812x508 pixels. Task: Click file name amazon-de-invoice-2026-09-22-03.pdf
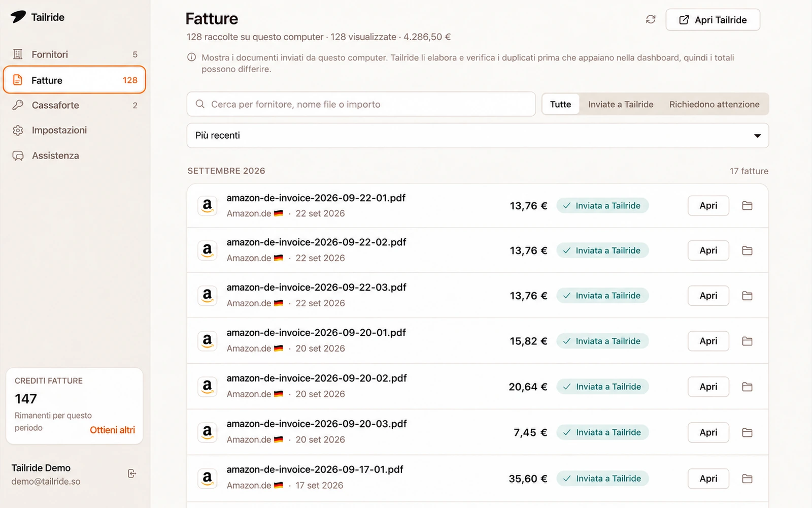click(x=316, y=288)
